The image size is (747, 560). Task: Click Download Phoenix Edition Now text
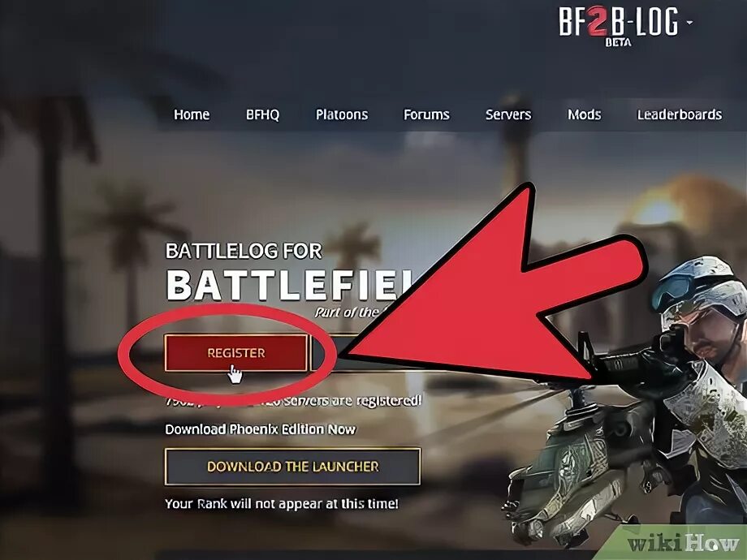pyautogui.click(x=260, y=429)
